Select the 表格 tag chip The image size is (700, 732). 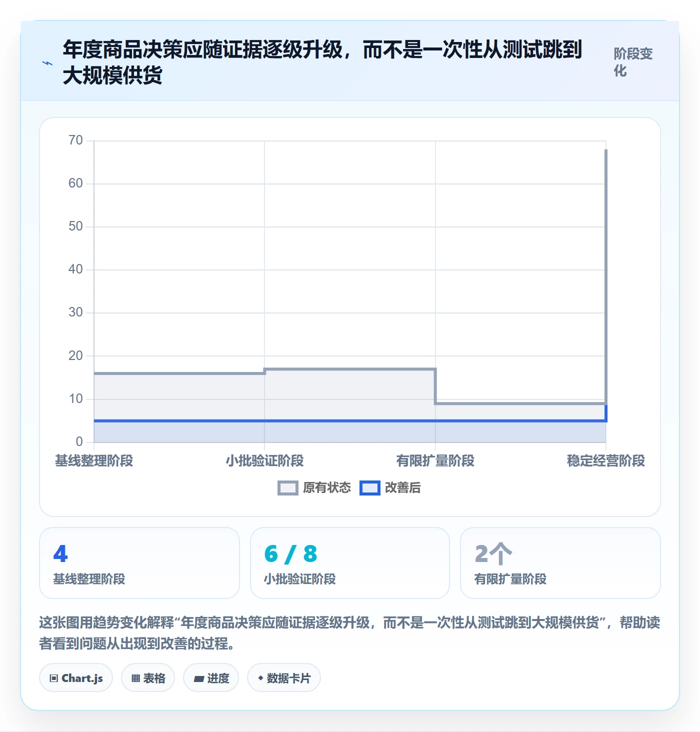click(x=148, y=678)
